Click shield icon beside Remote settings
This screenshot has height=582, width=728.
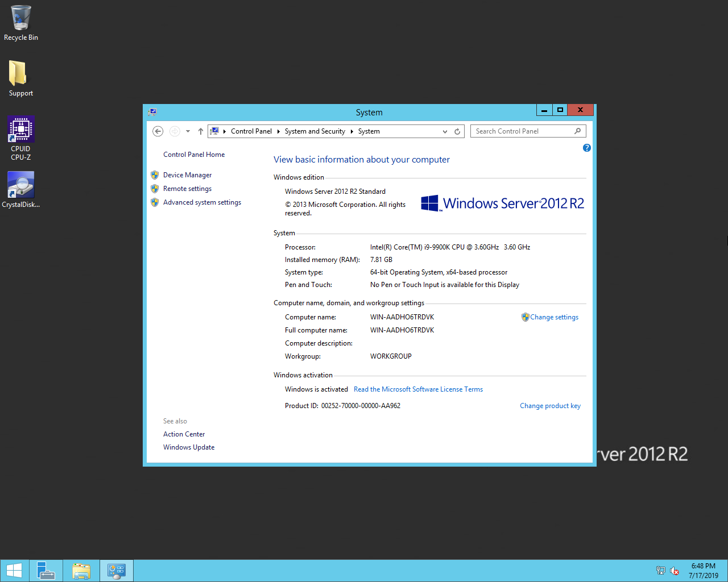tap(155, 189)
